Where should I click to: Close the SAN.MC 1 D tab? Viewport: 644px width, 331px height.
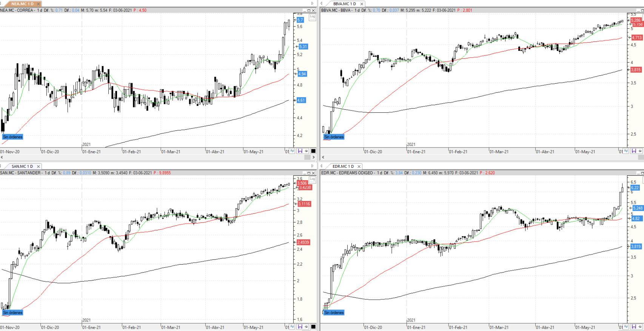point(39,166)
